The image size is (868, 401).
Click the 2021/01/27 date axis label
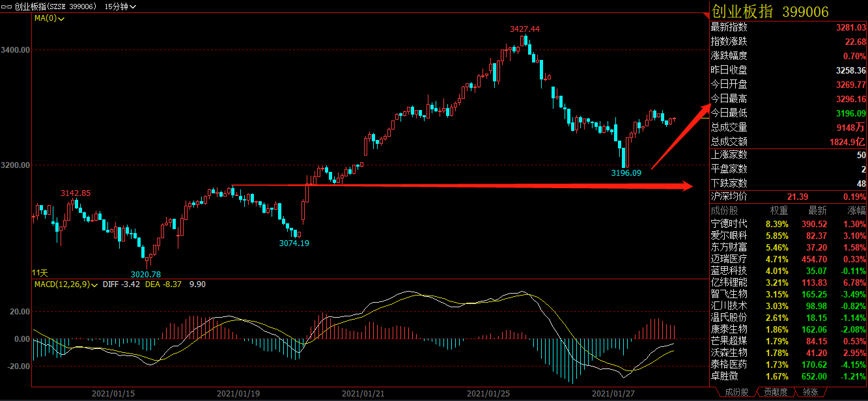coord(613,394)
